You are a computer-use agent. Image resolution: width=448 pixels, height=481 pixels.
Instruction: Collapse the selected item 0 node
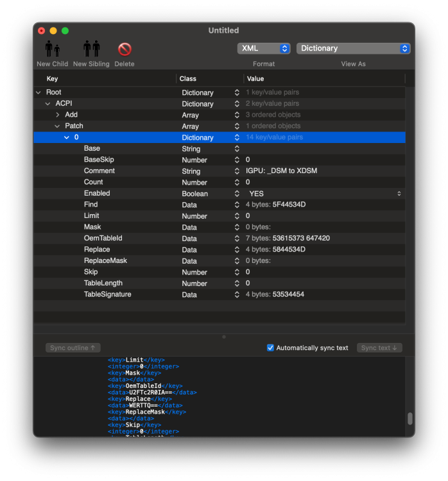click(x=67, y=137)
